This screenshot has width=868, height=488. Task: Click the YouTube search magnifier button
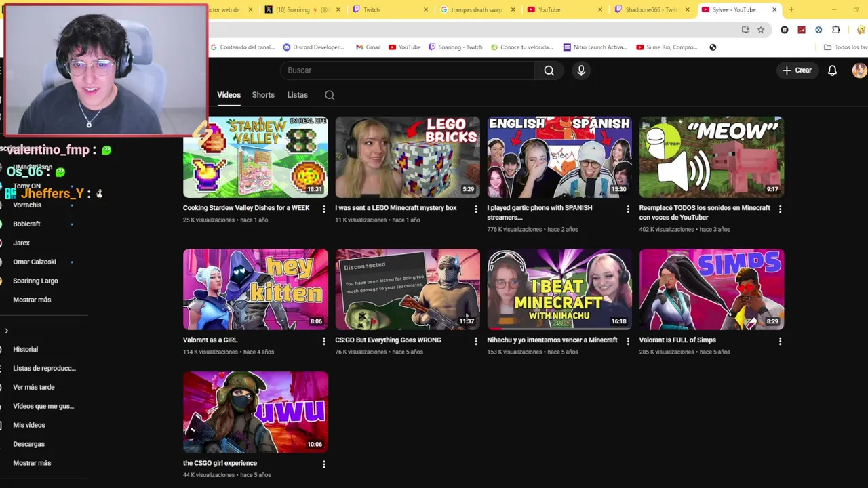pos(549,70)
